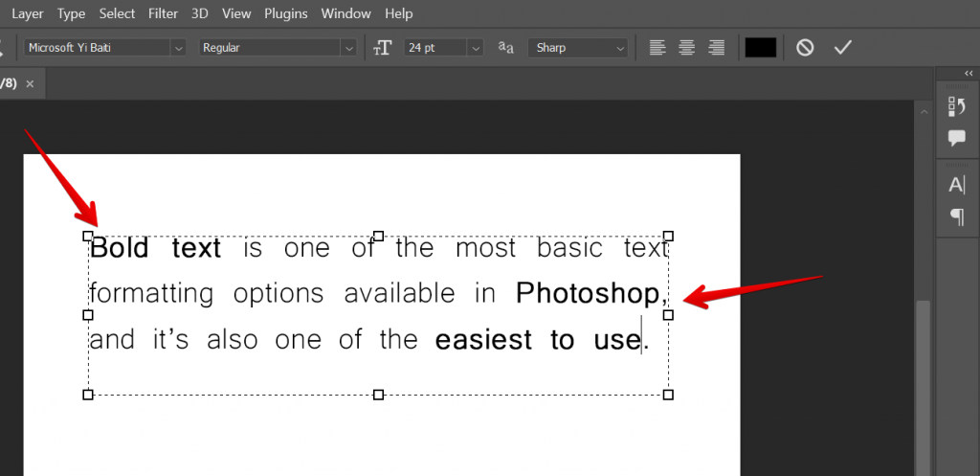Open the Plugins menu

pyautogui.click(x=286, y=13)
